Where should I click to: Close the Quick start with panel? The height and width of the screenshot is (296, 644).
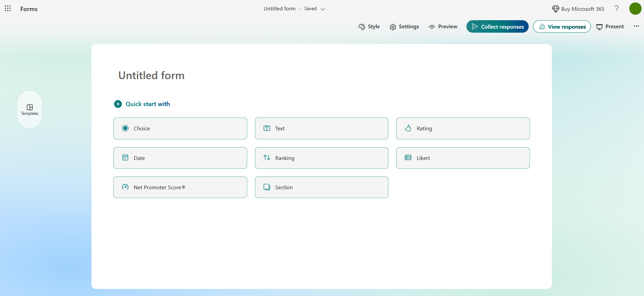tap(118, 104)
